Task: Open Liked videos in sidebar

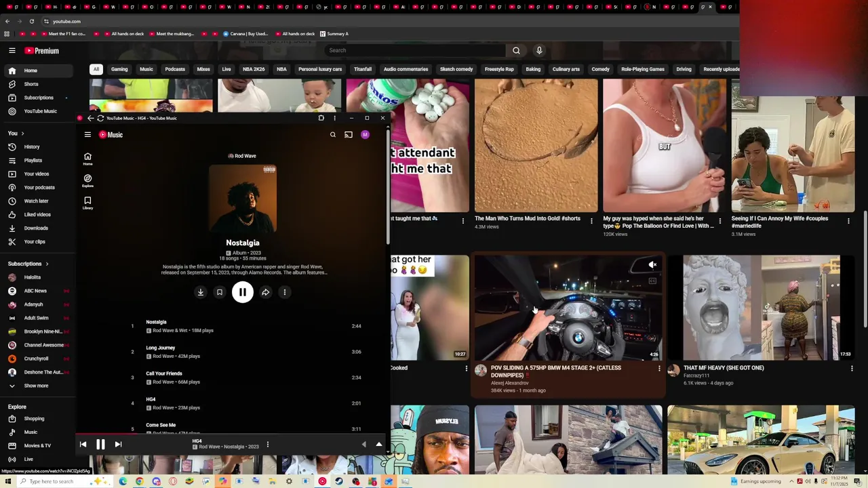Action: 38,214
